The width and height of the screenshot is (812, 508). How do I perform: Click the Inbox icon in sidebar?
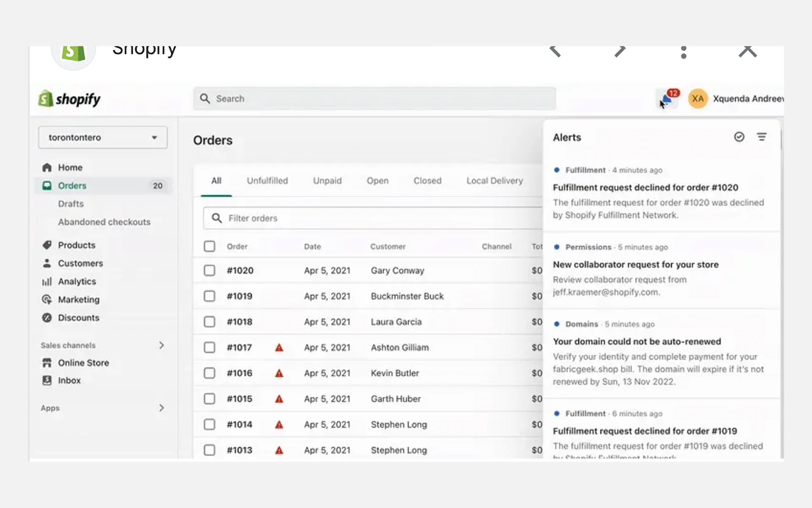point(47,380)
